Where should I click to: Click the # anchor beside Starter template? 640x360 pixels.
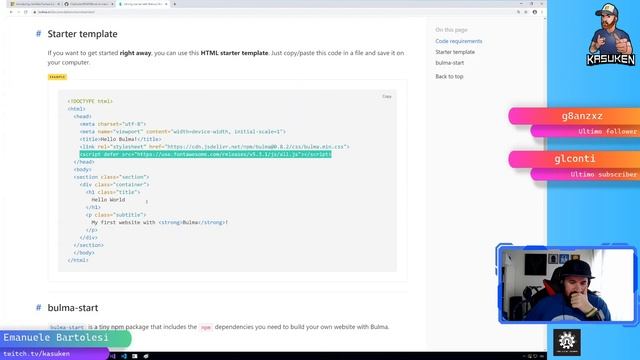point(39,33)
